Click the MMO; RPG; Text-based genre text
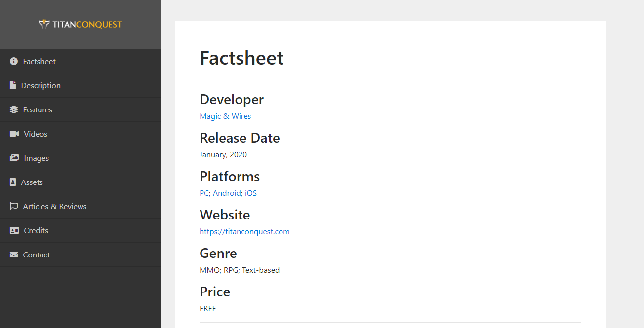Viewport: 644px width, 328px height. pos(240,270)
